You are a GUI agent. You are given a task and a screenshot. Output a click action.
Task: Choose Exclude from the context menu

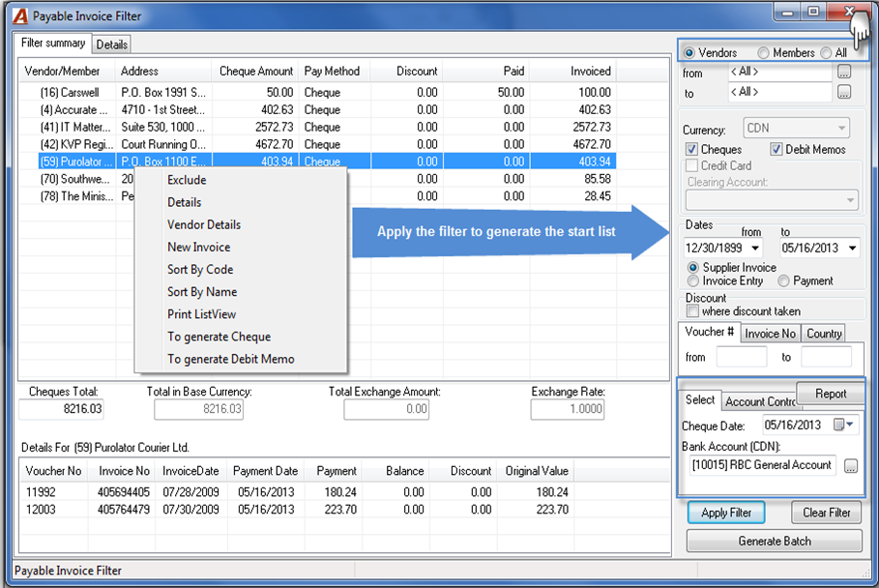(187, 180)
